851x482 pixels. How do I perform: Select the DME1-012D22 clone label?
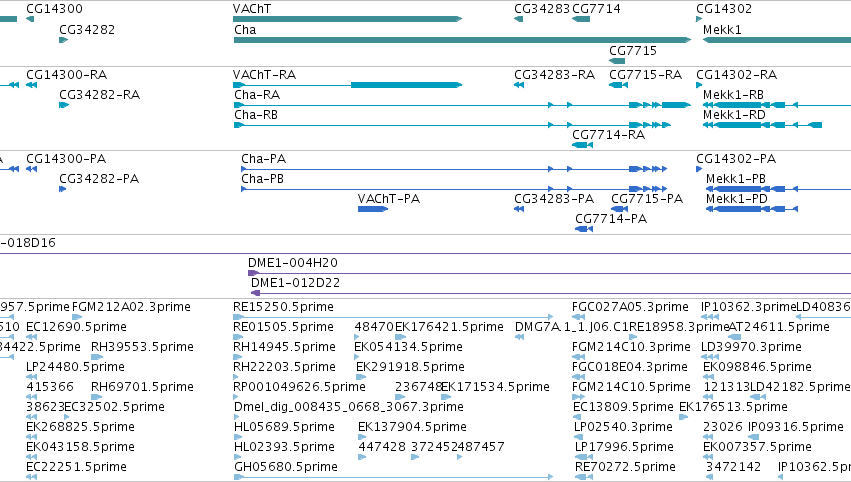click(x=295, y=283)
